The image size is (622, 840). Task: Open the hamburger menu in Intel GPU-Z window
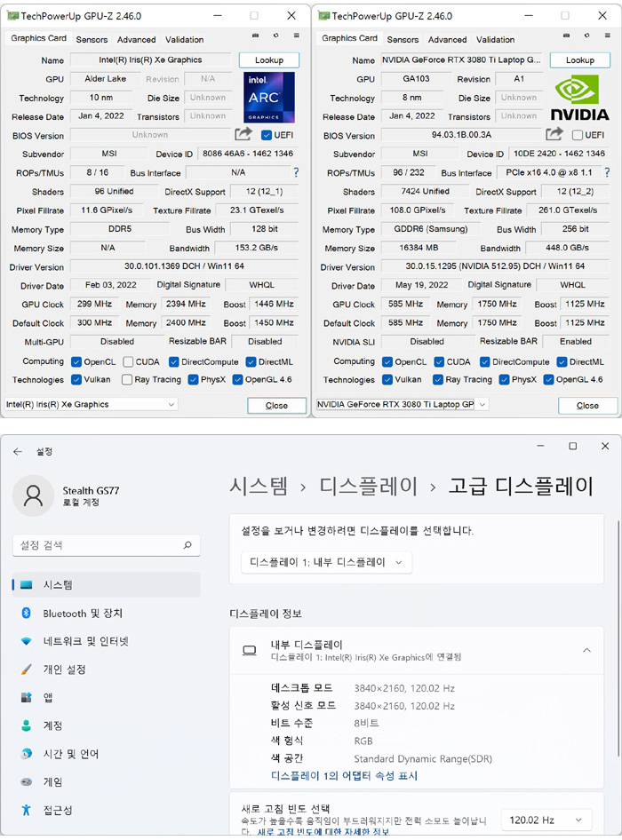[296, 36]
